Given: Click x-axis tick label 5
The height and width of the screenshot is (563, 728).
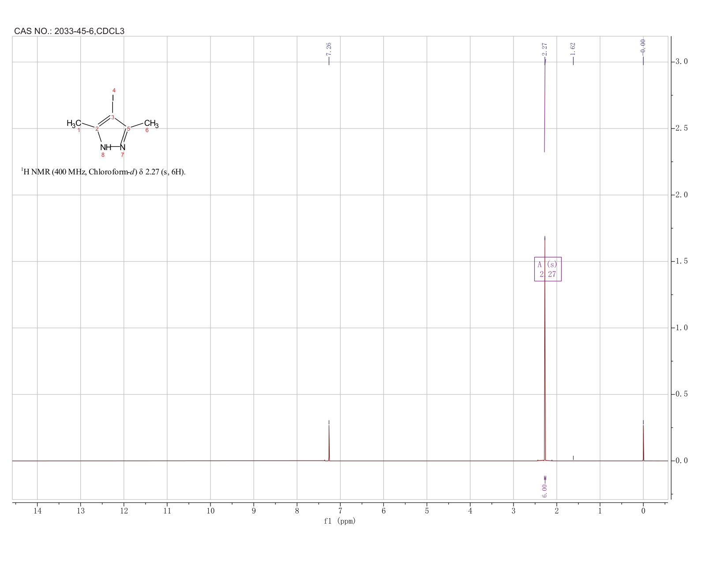Looking at the screenshot, I should click(x=427, y=511).
